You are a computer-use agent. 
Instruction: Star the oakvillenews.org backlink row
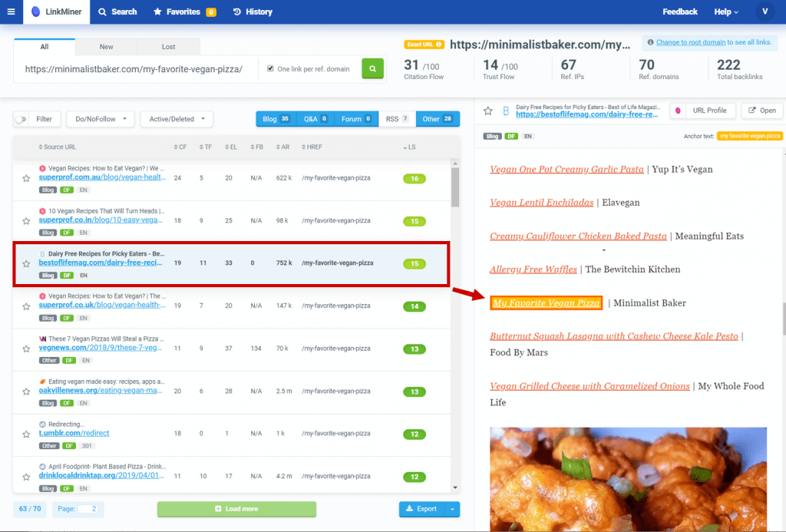pos(26,391)
